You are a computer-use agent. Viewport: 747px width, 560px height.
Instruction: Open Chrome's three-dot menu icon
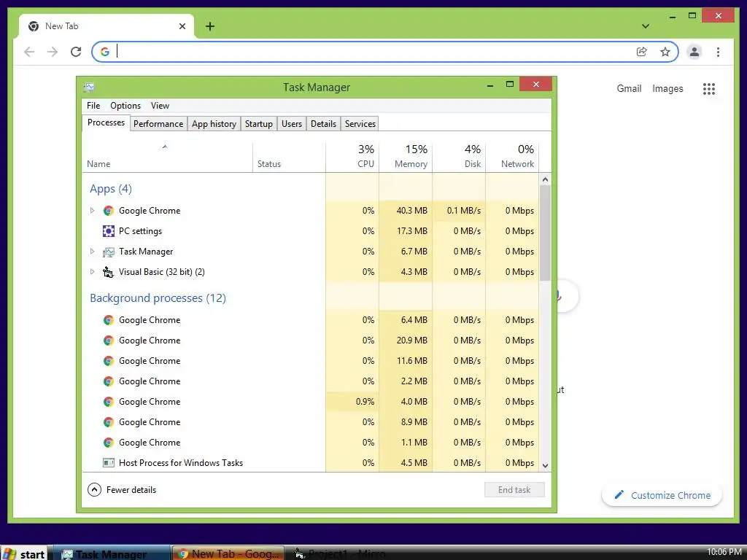(718, 52)
